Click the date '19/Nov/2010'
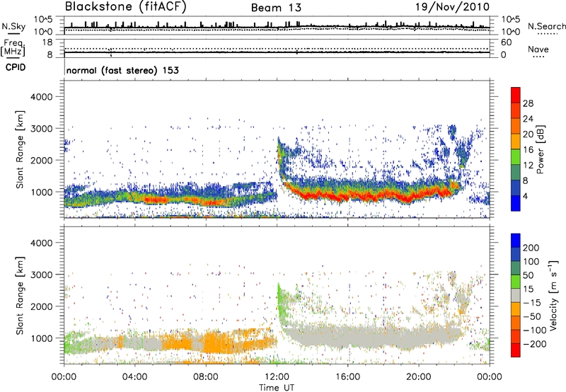This screenshot has width=566, height=392. [453, 7]
